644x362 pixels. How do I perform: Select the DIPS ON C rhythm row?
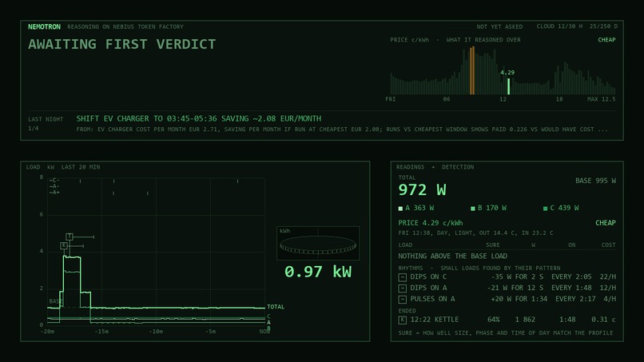click(507, 277)
